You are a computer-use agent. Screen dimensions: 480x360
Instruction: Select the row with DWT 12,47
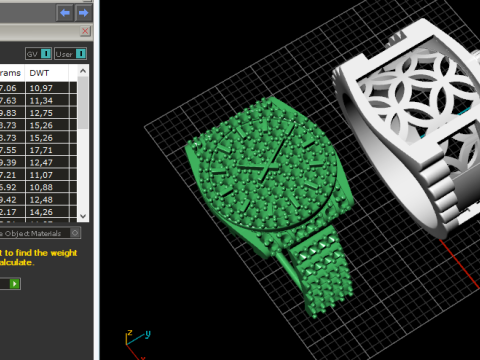click(38, 163)
